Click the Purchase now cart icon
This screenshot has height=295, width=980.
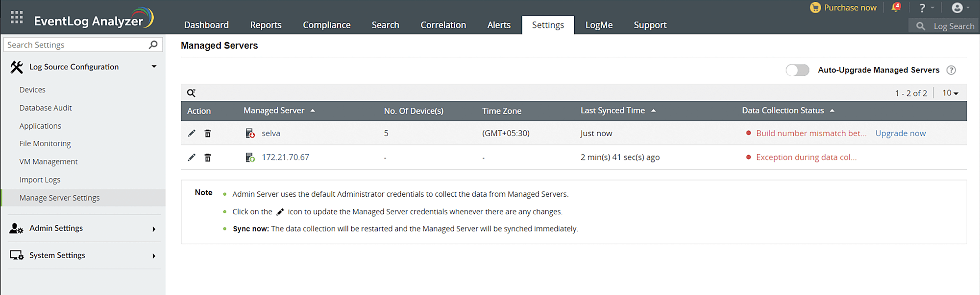coord(815,7)
